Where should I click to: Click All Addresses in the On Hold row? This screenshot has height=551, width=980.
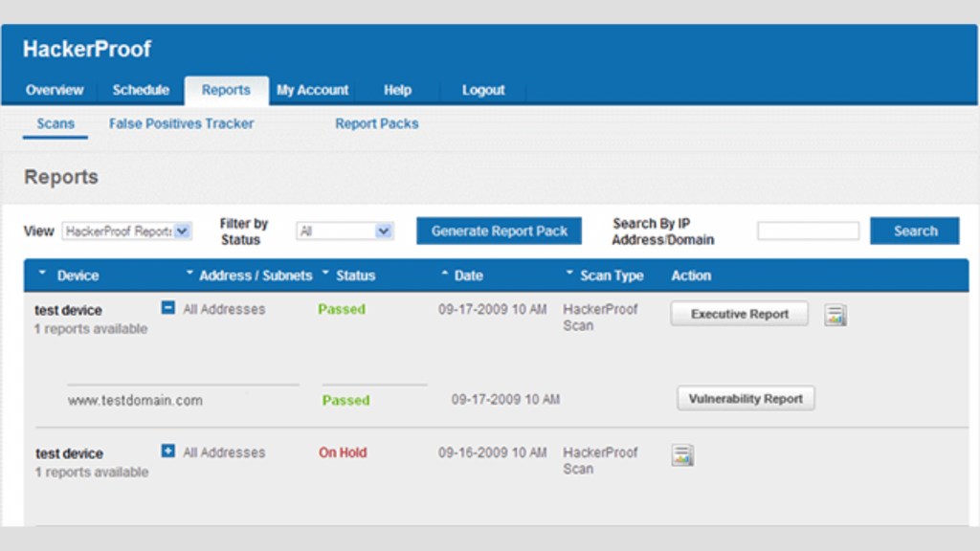pyautogui.click(x=224, y=452)
